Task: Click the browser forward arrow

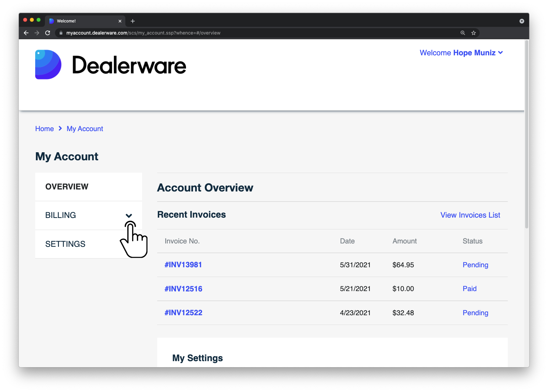Action: click(x=37, y=33)
